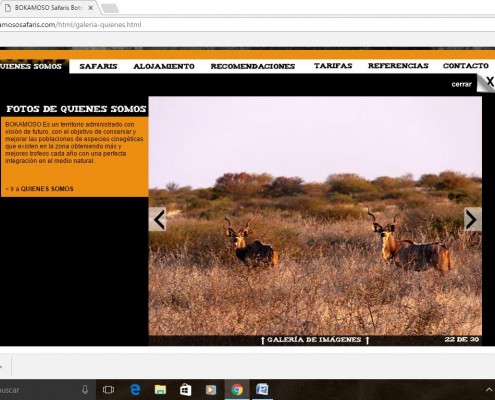The width and height of the screenshot is (495, 400).
Task: Open the SAFARIS menu item
Action: point(98,66)
